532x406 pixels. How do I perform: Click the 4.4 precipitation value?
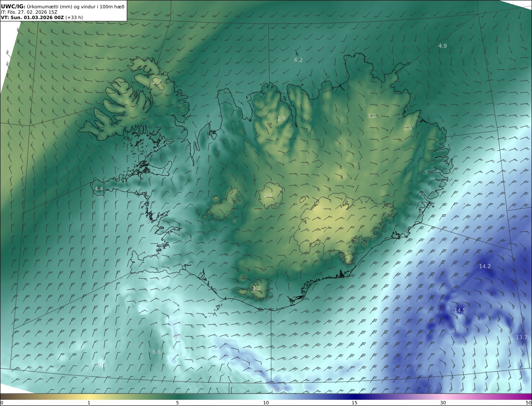pos(99,188)
